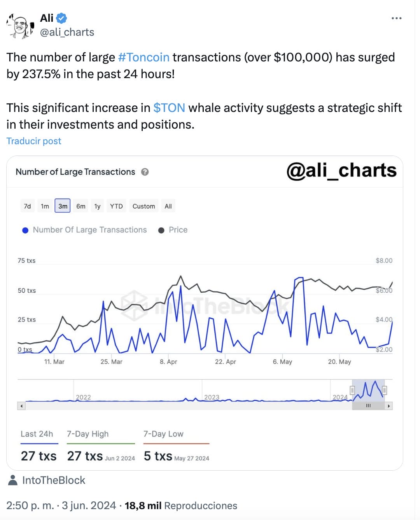Switch to the 7-Day High tab
The image size is (420, 520).
tap(87, 434)
